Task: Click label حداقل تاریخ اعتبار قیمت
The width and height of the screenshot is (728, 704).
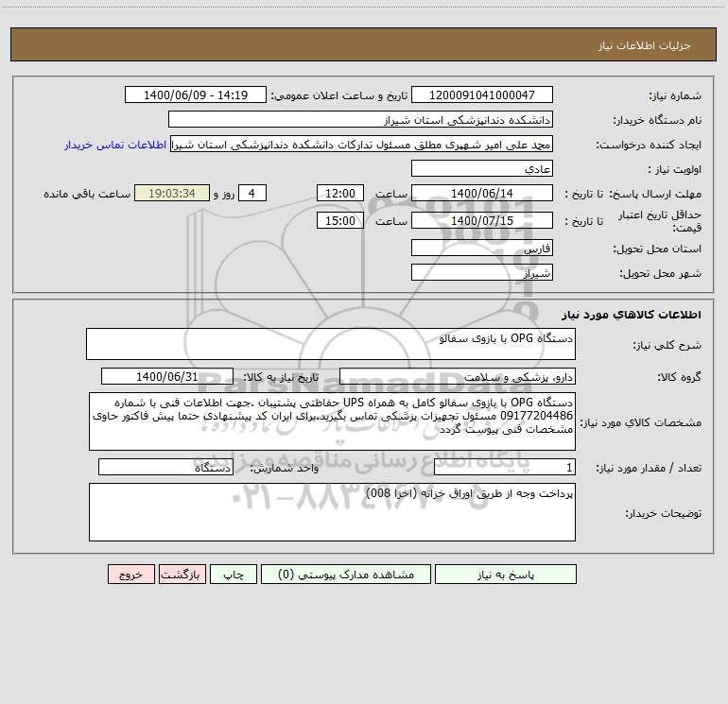Action: [x=660, y=221]
